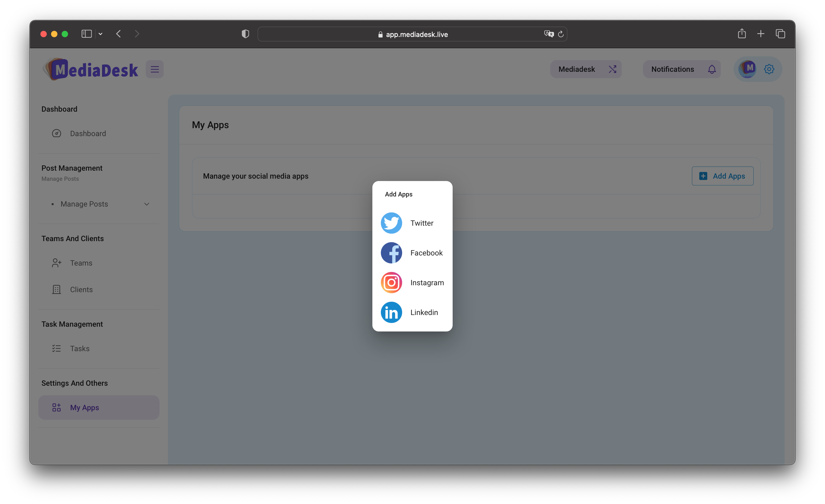Pick the Instagram logo icon
The image size is (825, 504).
click(391, 283)
